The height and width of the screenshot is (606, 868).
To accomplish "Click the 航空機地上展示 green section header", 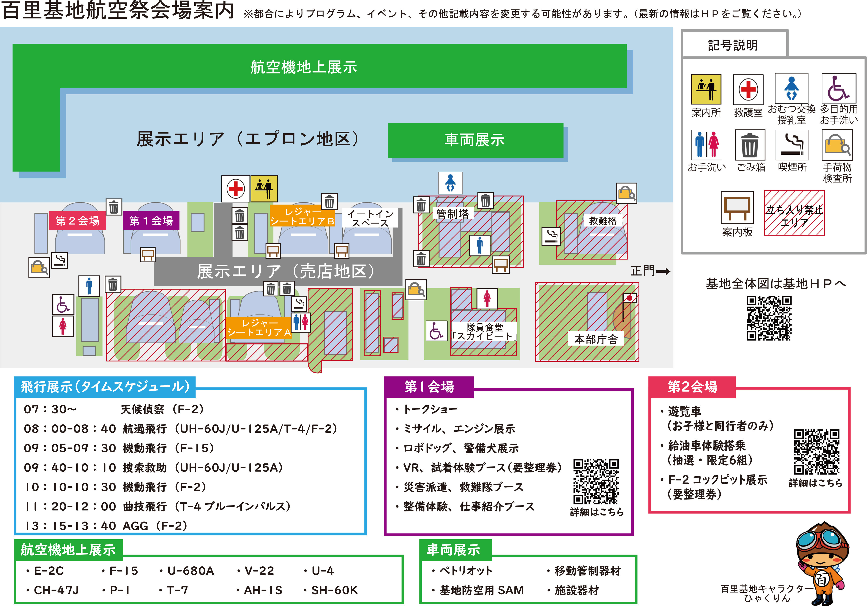I will click(x=68, y=550).
